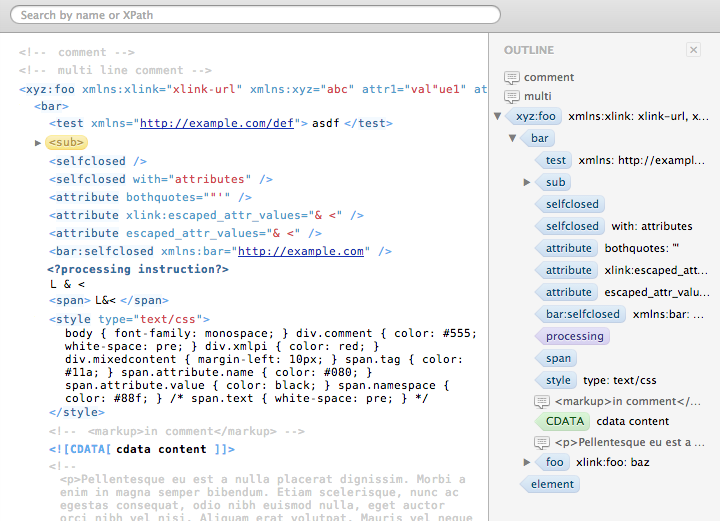Select the element tag in outline
Image resolution: width=720 pixels, height=521 pixels.
[550, 484]
